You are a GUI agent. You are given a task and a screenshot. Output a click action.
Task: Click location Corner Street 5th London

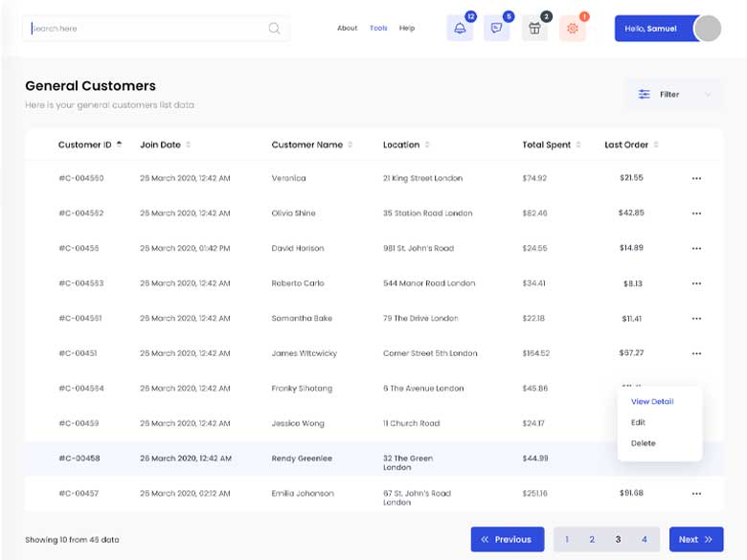(x=430, y=353)
